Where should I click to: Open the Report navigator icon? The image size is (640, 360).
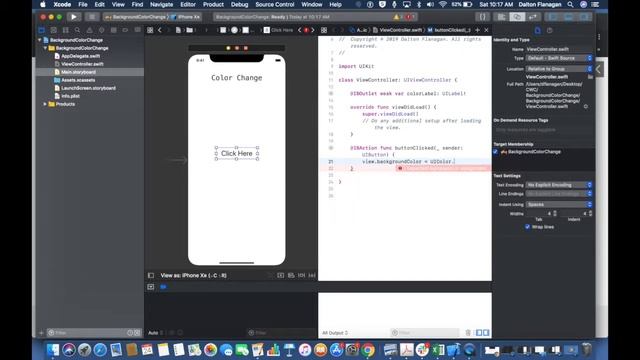(138, 30)
